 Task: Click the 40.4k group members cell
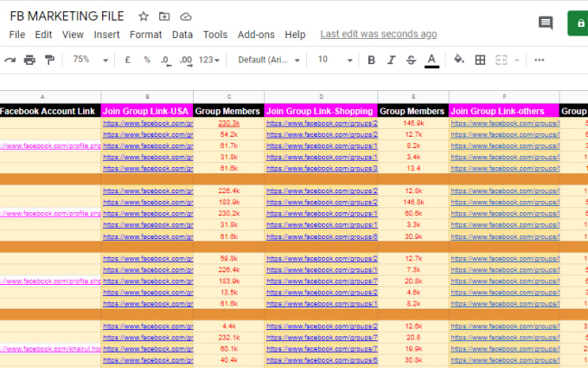pos(229,360)
